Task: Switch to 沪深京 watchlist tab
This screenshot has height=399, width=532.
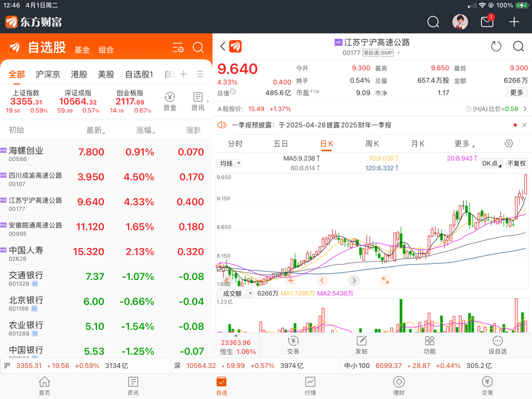Action: click(x=48, y=74)
